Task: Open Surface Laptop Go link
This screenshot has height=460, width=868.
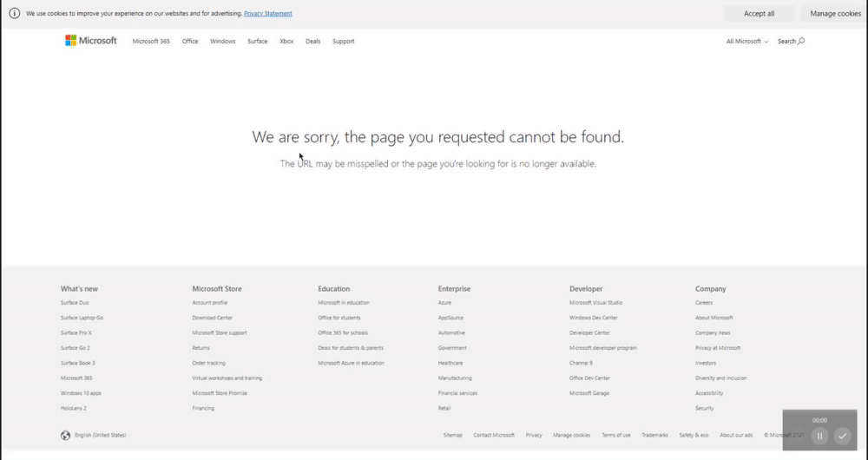Action: pyautogui.click(x=82, y=318)
